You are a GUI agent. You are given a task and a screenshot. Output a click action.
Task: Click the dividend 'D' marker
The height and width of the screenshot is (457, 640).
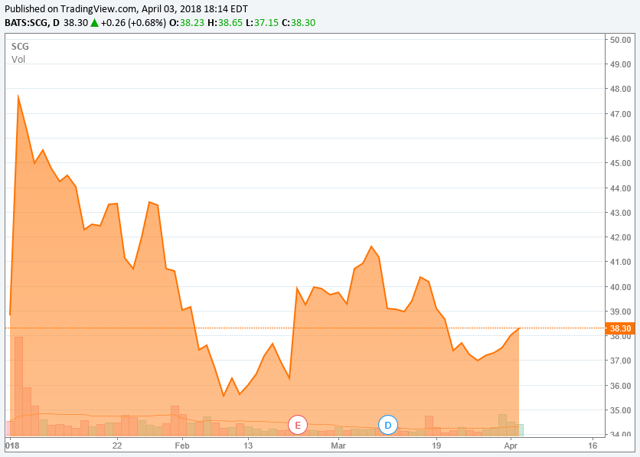[388, 425]
